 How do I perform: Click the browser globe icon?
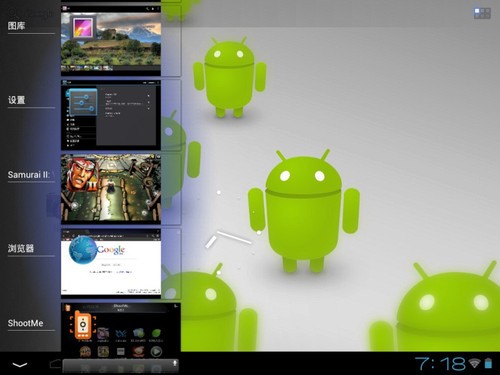(83, 250)
